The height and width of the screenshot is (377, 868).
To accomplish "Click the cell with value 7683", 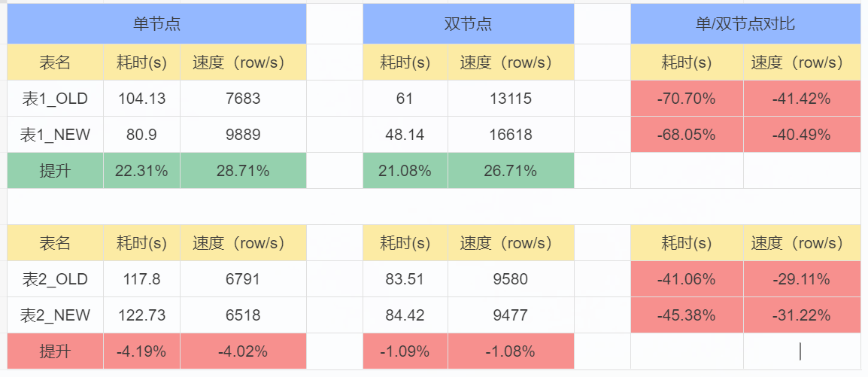I will click(243, 99).
